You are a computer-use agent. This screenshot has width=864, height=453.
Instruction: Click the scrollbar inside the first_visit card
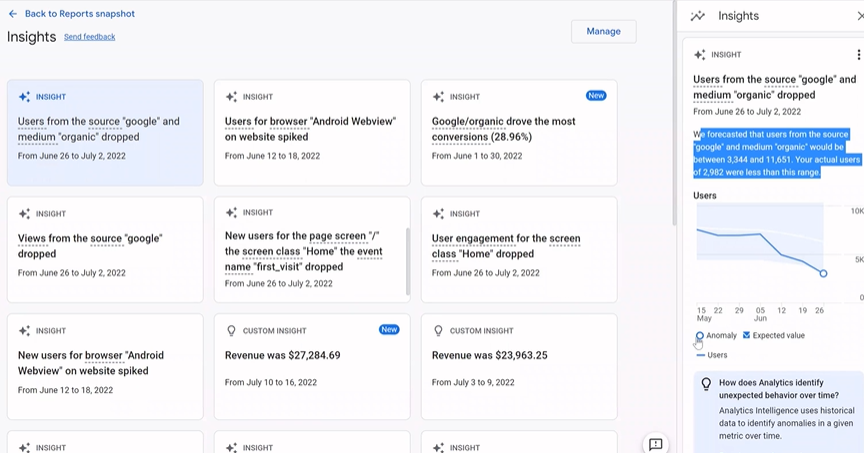(408, 262)
